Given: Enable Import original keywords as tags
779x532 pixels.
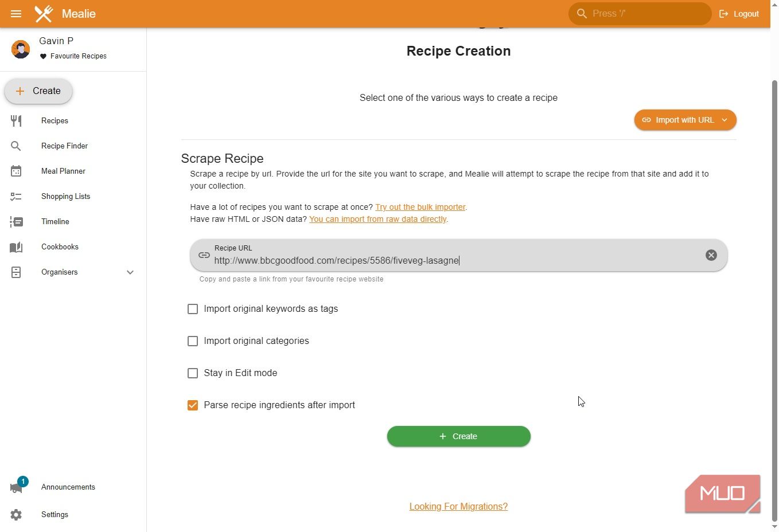Looking at the screenshot, I should pos(193,309).
